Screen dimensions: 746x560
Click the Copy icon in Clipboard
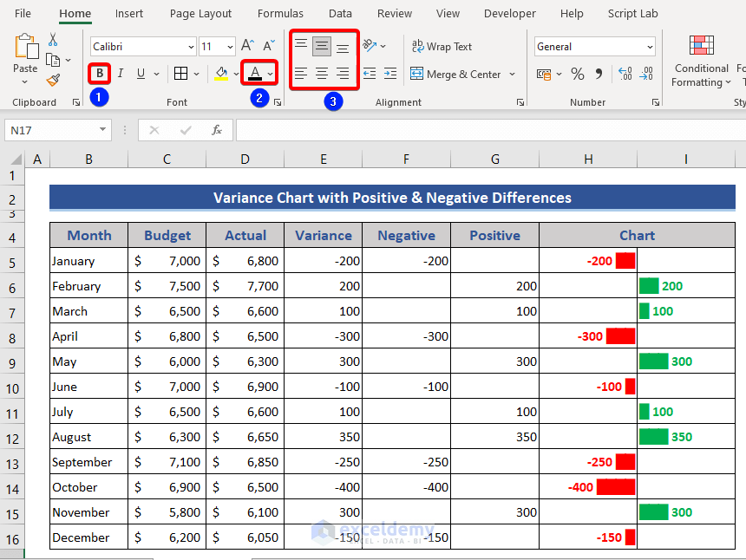tap(53, 61)
